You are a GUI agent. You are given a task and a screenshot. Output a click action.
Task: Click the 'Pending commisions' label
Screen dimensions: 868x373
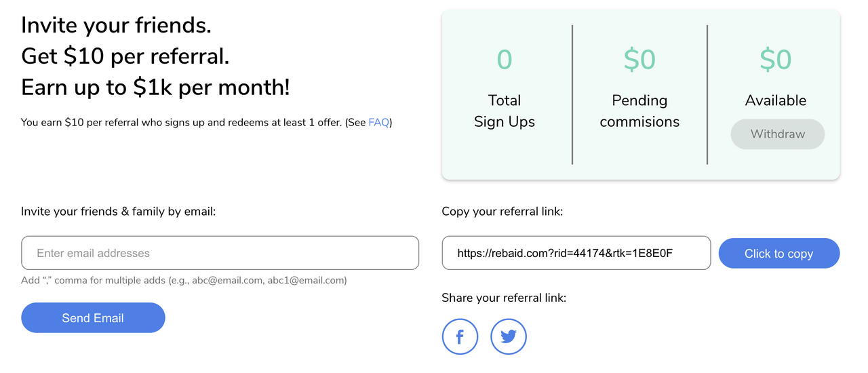[x=639, y=111]
